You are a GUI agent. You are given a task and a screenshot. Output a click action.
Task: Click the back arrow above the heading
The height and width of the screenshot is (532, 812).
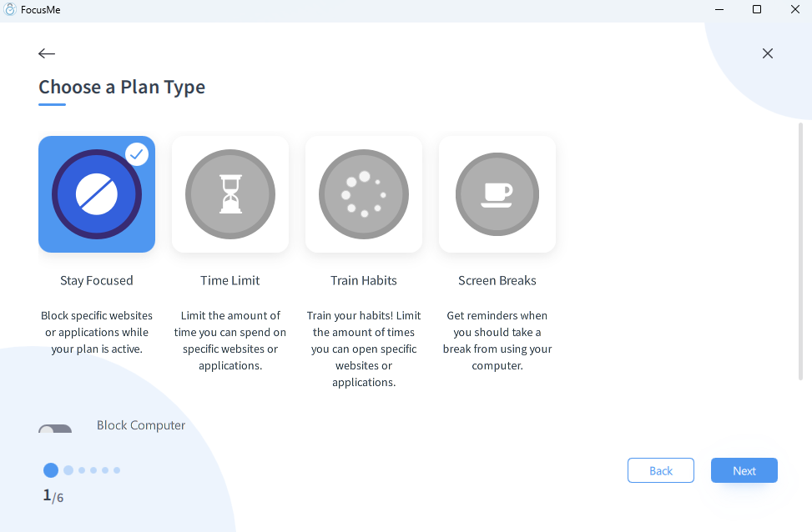[x=47, y=53]
